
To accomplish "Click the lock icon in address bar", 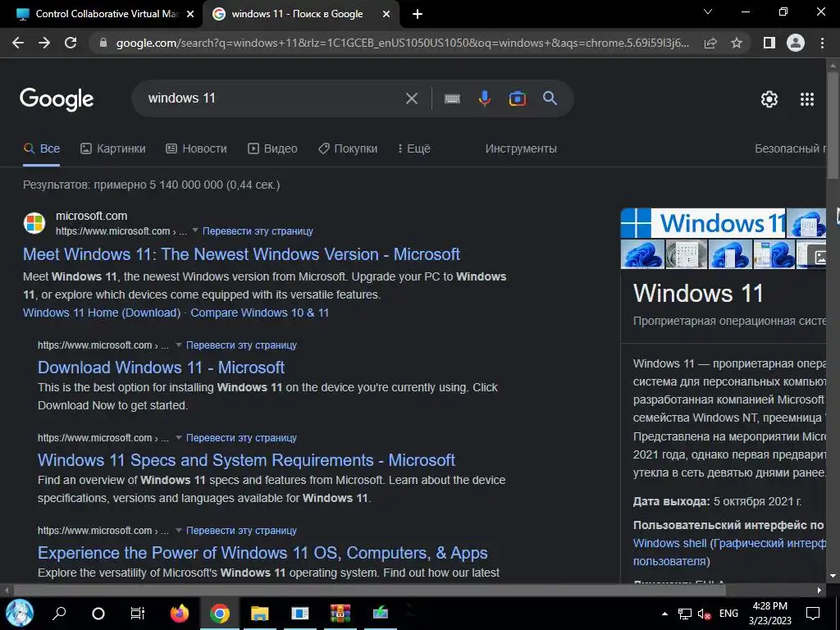I will (x=103, y=43).
